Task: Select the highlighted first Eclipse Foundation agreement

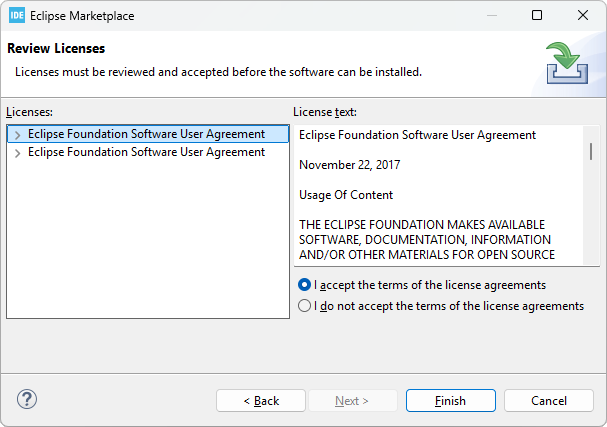Action: [x=146, y=134]
